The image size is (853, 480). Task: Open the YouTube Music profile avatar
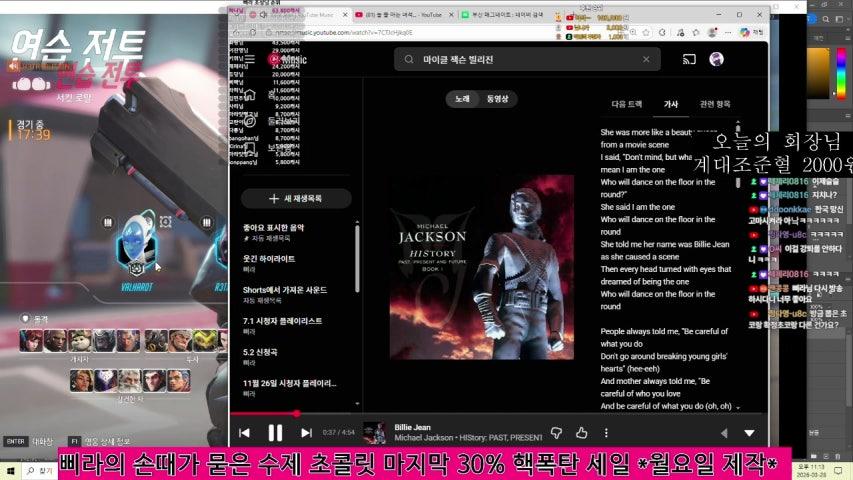(716, 59)
